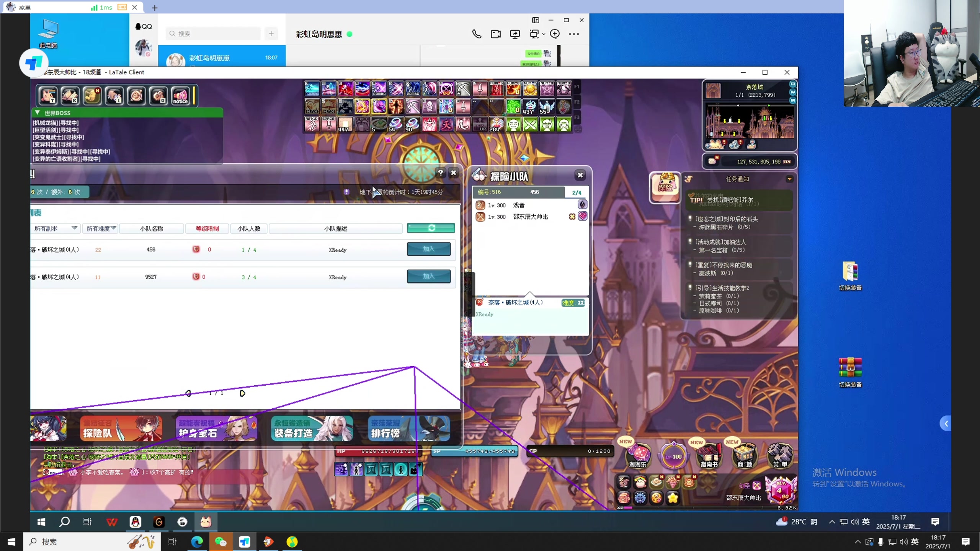
Task: Expand the QQ screenshot tool dropdown arrow
Action: 544,34
